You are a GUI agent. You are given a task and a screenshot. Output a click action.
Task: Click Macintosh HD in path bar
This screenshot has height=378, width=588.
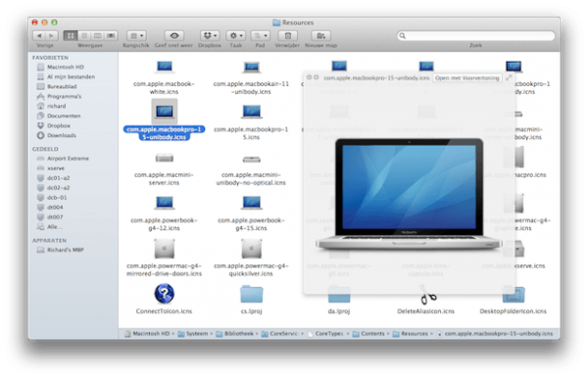click(x=147, y=334)
